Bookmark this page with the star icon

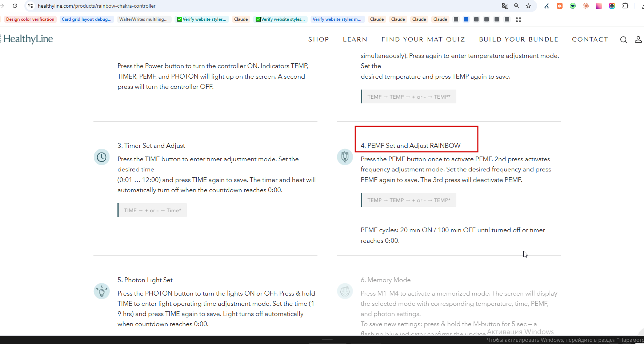[528, 6]
